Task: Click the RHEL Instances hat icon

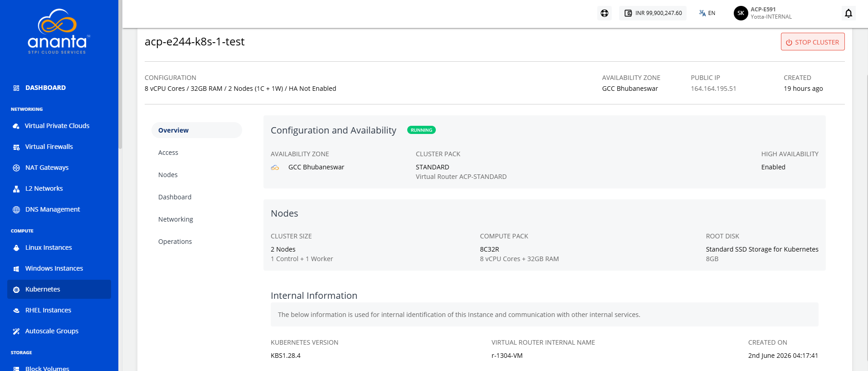Action: [x=16, y=311]
